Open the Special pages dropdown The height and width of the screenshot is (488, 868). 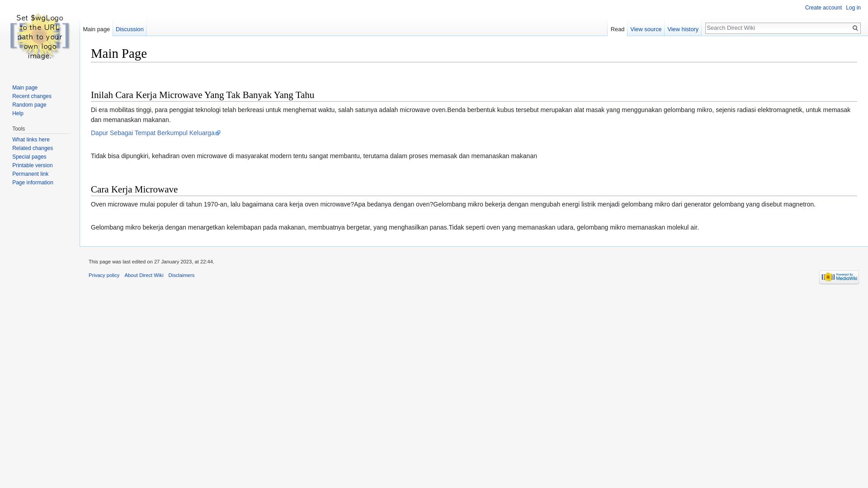(x=29, y=157)
